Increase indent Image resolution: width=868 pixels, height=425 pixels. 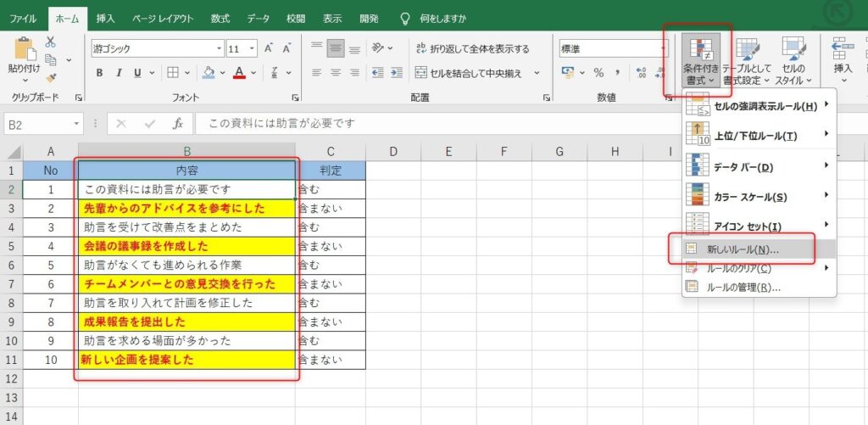(x=397, y=73)
